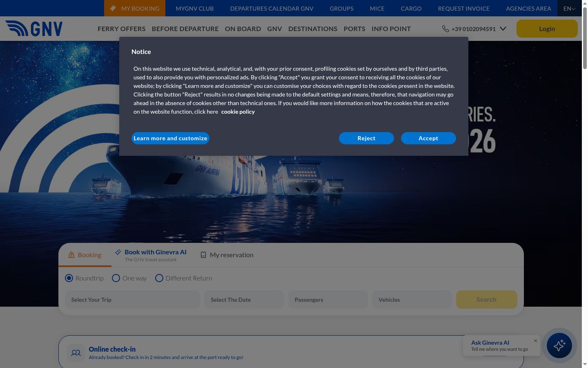Expand the phone number chevron

pyautogui.click(x=503, y=29)
